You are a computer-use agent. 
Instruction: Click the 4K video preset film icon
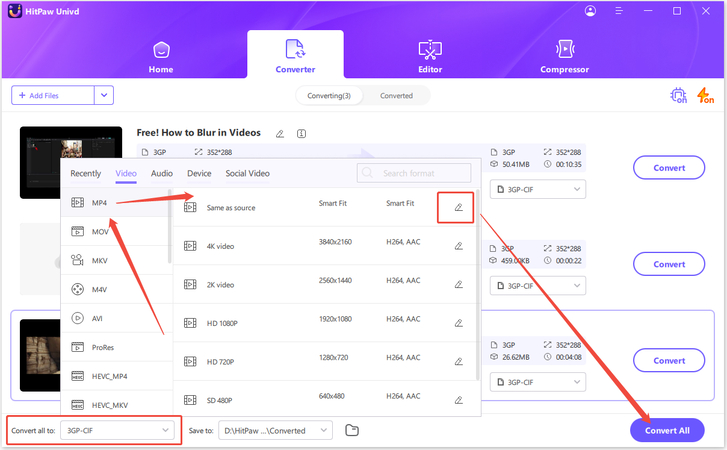(190, 246)
